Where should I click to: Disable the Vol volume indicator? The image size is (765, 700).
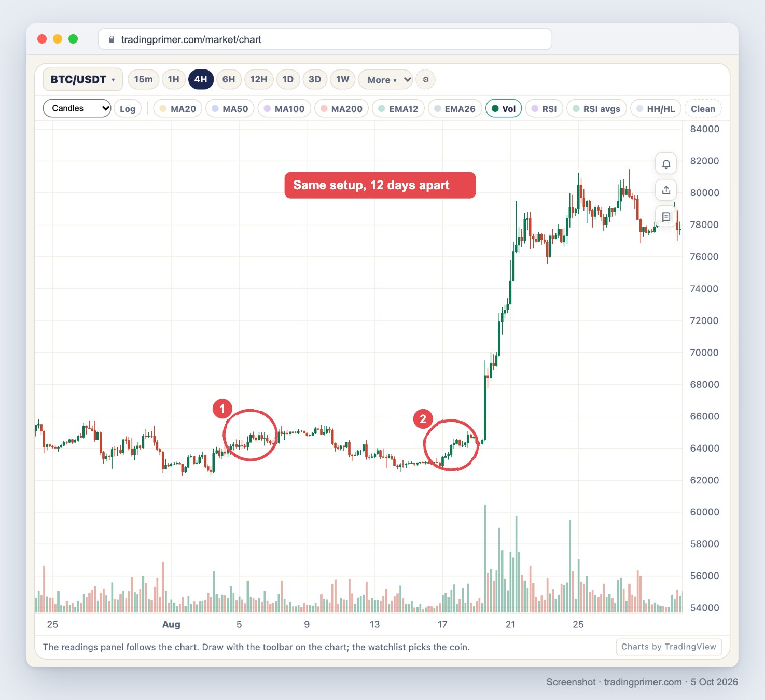[x=504, y=109]
